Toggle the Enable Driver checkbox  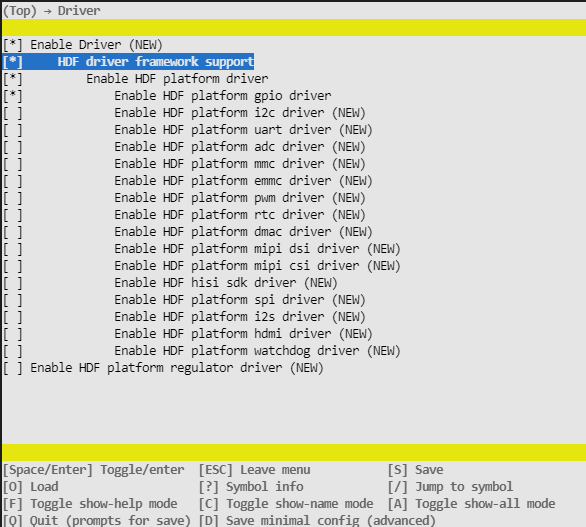coord(83,45)
